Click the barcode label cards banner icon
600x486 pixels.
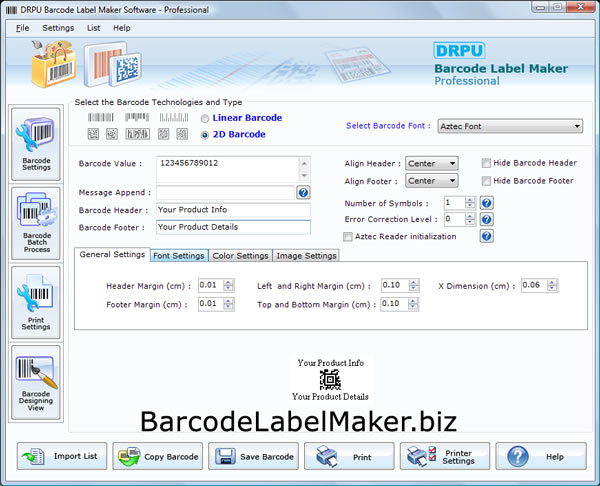[113, 64]
